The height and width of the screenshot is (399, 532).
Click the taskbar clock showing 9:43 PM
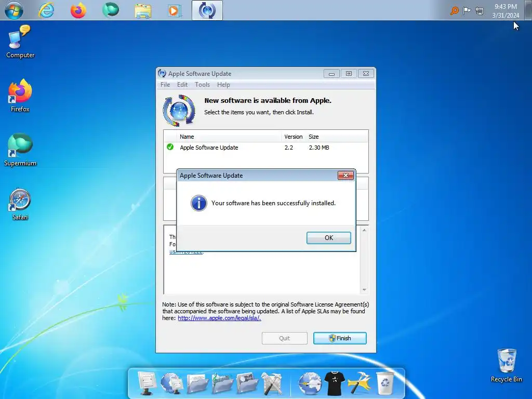pos(506,11)
